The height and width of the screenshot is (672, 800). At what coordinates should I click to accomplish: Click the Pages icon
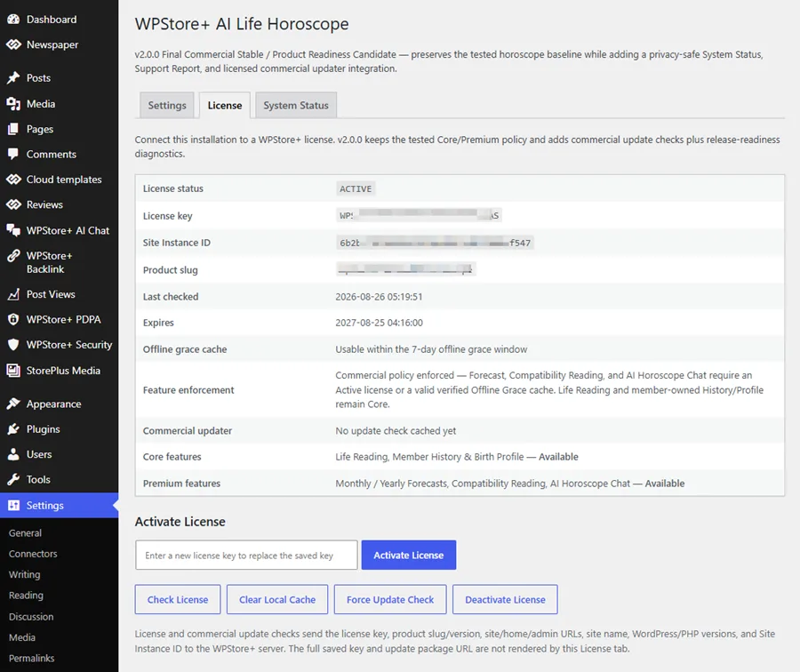pos(13,129)
